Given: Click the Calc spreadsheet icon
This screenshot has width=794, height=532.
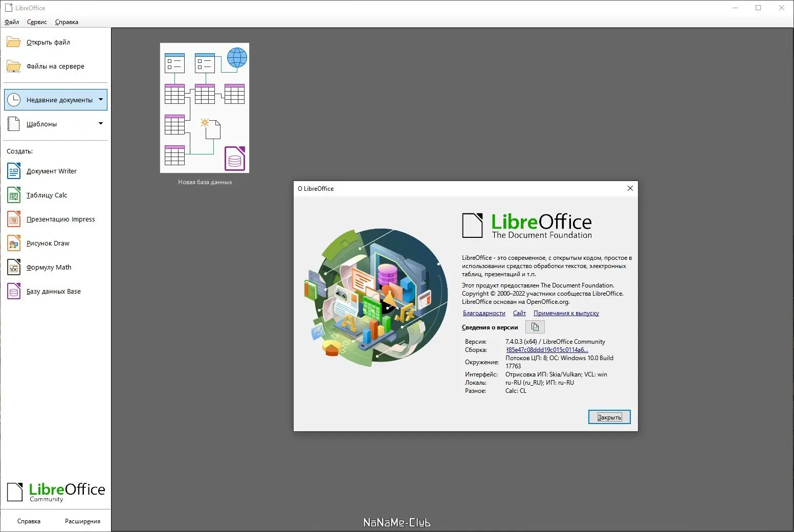Looking at the screenshot, I should [14, 195].
